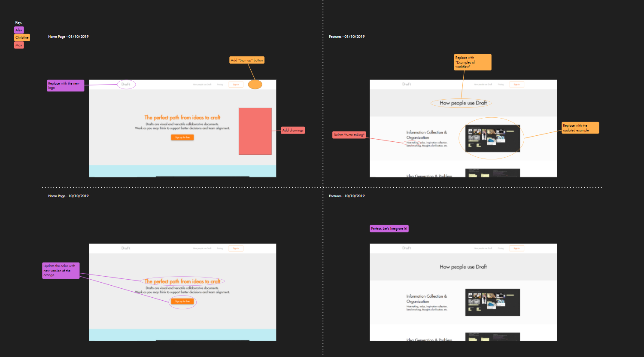Select the "Replace with the new logo" note
This screenshot has height=357, width=644.
pyautogui.click(x=65, y=85)
